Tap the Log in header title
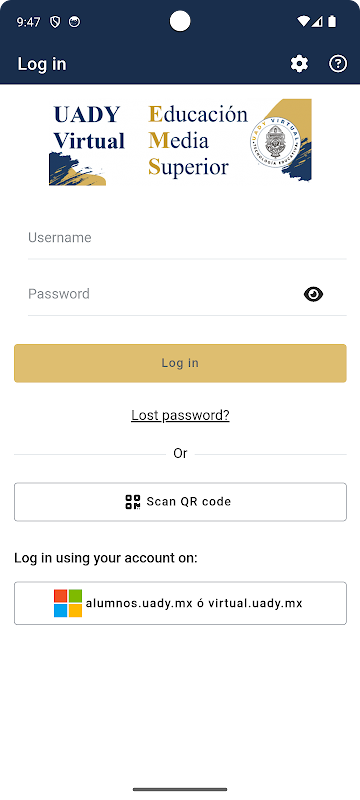Image resolution: width=360 pixels, height=800 pixels. click(x=42, y=64)
